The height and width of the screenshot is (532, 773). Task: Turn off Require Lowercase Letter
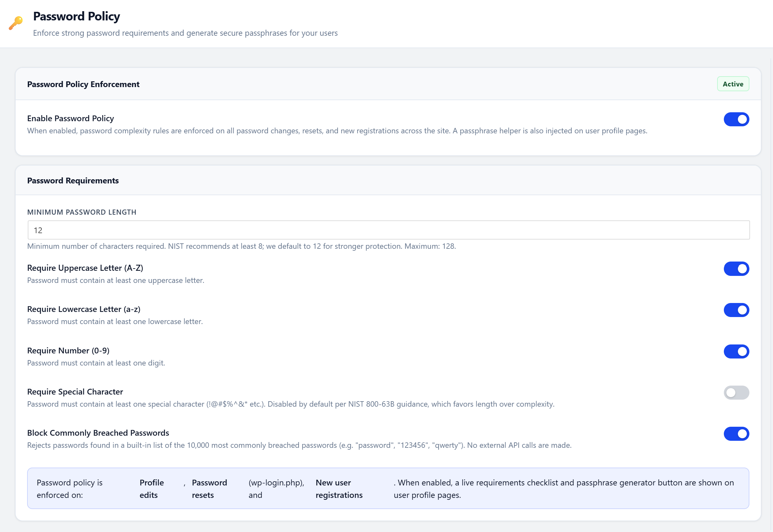(x=736, y=310)
